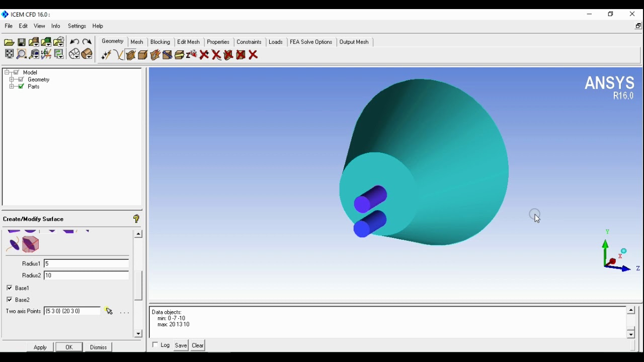Image resolution: width=644 pixels, height=362 pixels.
Task: Open the Mesh file icon
Action: (x=46, y=42)
